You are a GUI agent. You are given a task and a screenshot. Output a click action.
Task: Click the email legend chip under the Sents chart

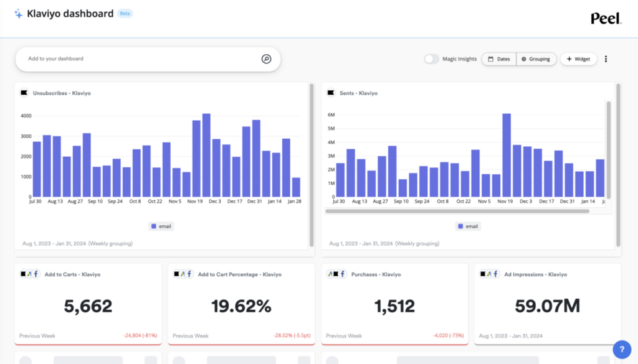tap(467, 226)
